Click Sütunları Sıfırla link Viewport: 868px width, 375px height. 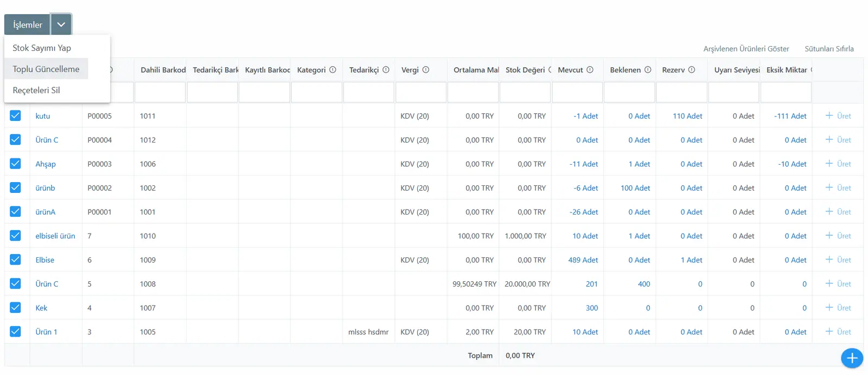coord(829,49)
